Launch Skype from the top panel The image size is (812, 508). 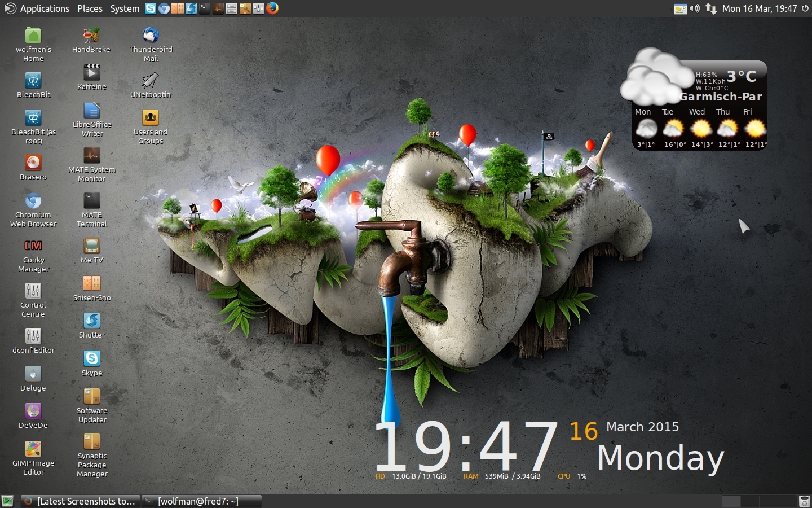pyautogui.click(x=150, y=8)
